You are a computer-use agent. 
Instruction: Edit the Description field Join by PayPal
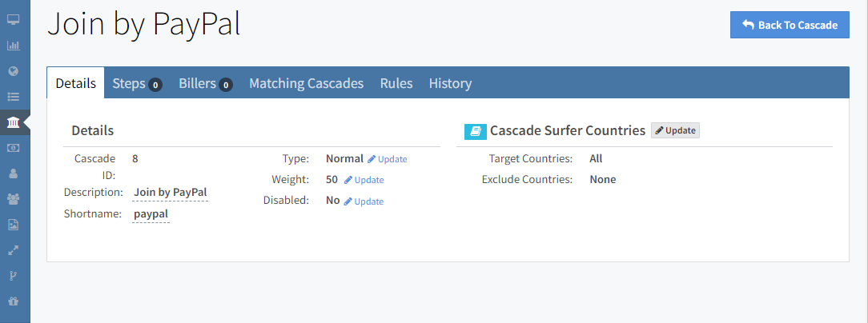[x=171, y=193]
